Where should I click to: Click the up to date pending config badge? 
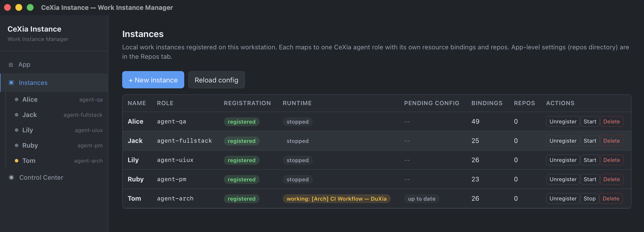coord(422,199)
